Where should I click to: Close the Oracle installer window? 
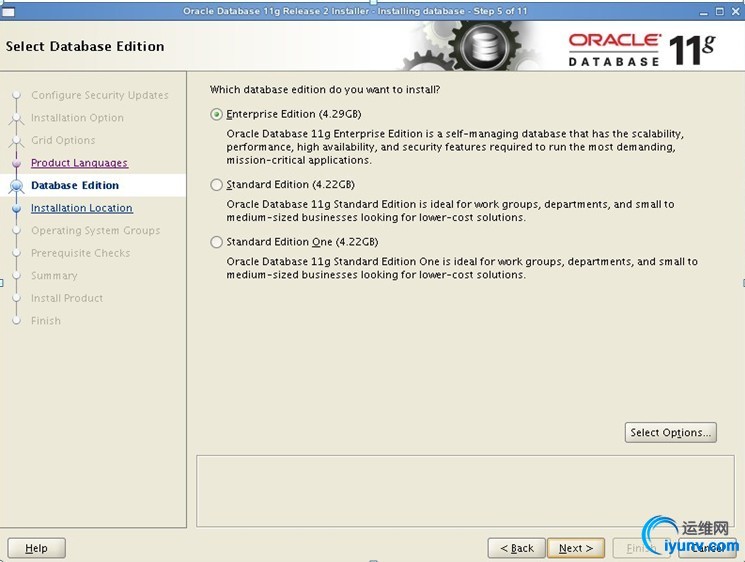tap(735, 11)
